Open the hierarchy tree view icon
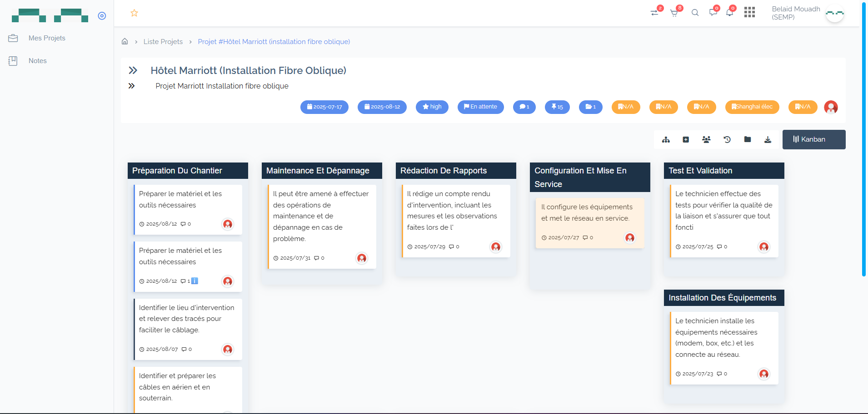868x414 pixels. (666, 139)
